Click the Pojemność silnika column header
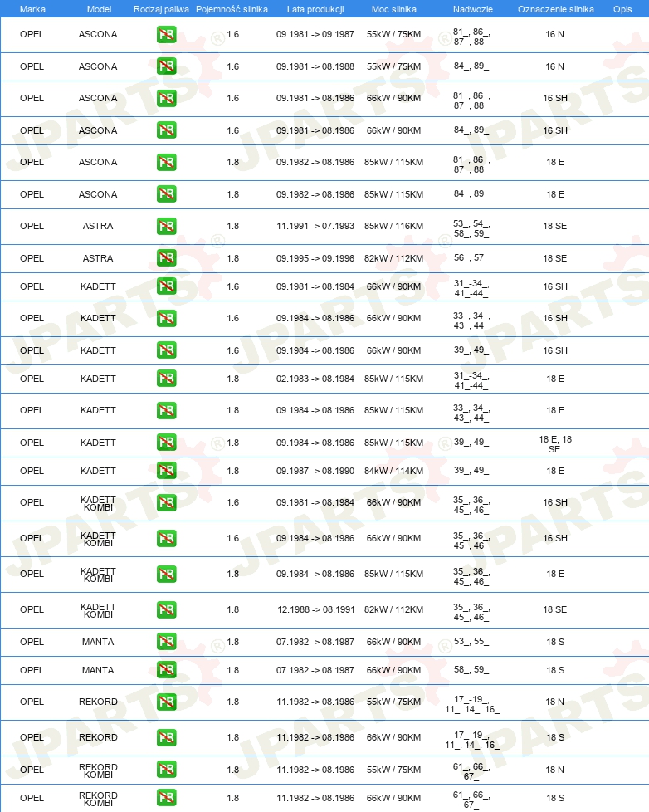Viewport: 649px width, 812px height. 232,9
